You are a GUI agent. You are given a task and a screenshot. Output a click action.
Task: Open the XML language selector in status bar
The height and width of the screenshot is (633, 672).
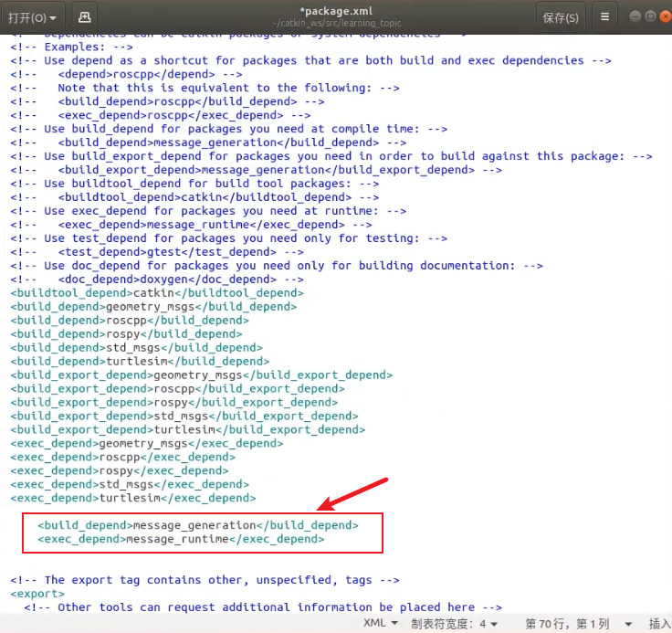click(381, 623)
